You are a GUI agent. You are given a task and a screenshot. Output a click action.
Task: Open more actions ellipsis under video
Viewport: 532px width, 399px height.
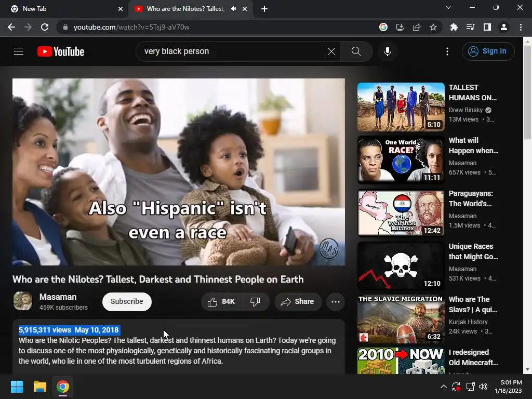tap(336, 302)
